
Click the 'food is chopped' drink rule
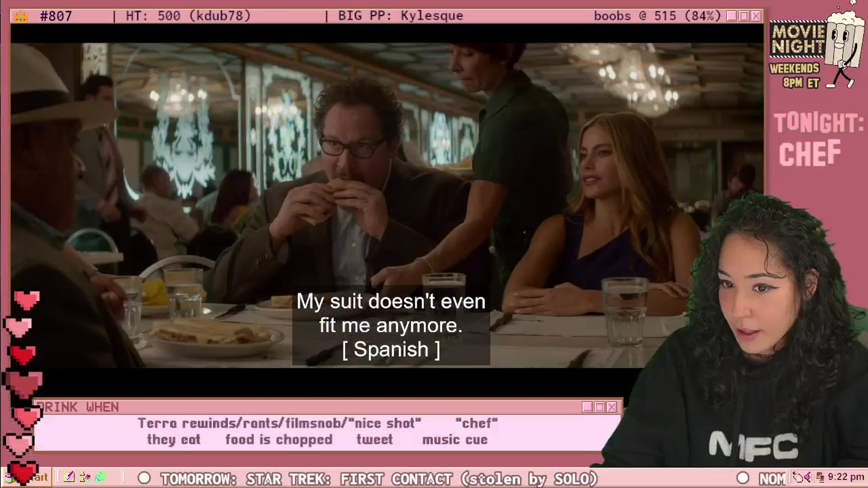[x=279, y=440]
